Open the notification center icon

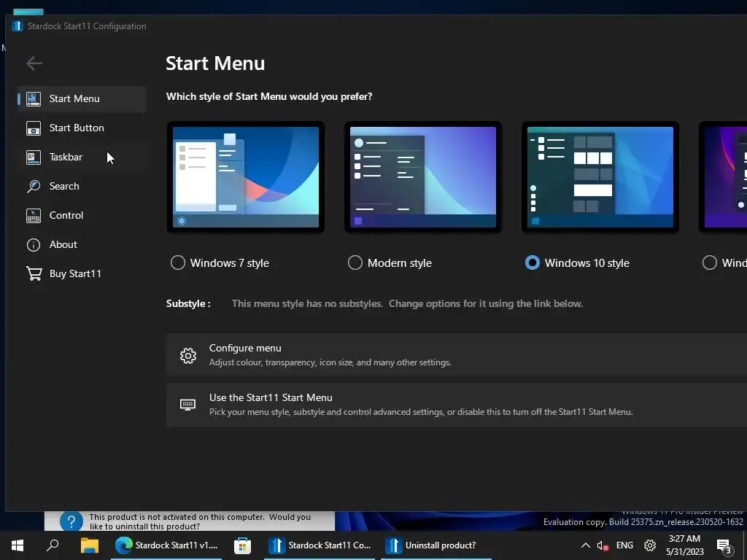pos(724,546)
